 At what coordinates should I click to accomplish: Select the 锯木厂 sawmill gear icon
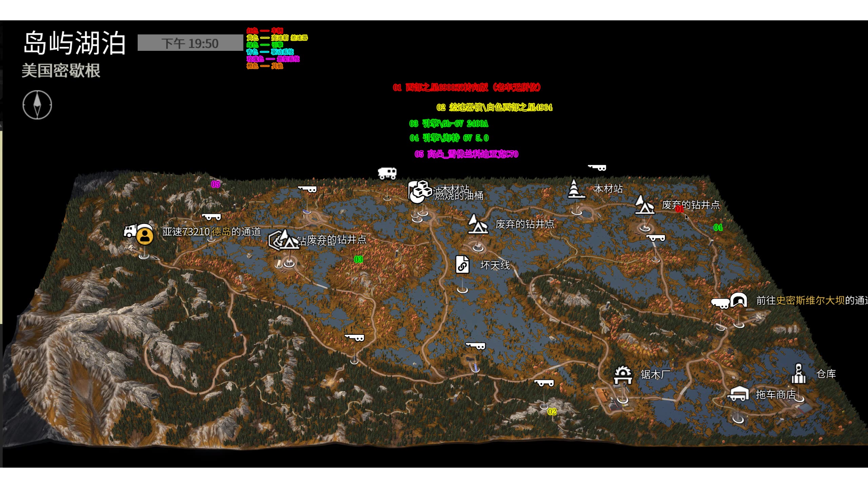(623, 375)
